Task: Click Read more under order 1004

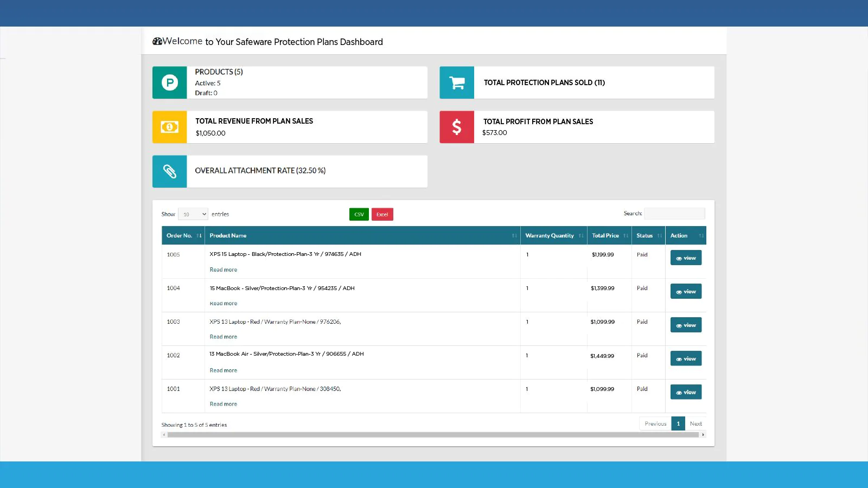Action: (224, 304)
